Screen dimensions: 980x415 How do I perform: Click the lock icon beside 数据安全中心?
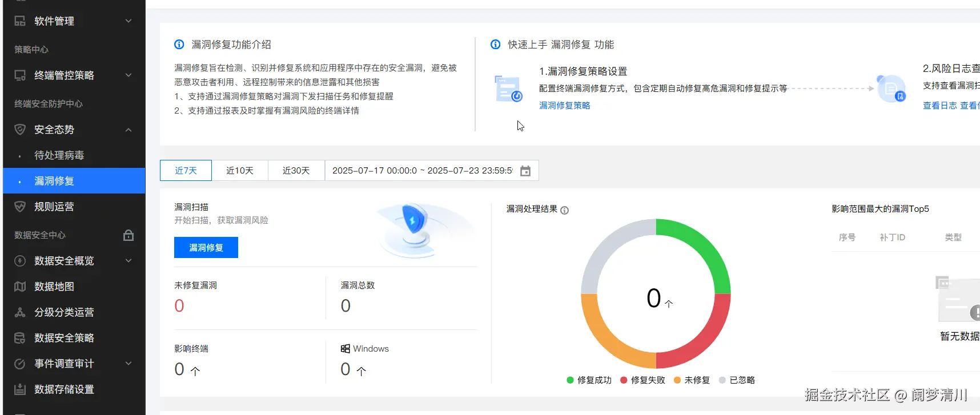128,235
